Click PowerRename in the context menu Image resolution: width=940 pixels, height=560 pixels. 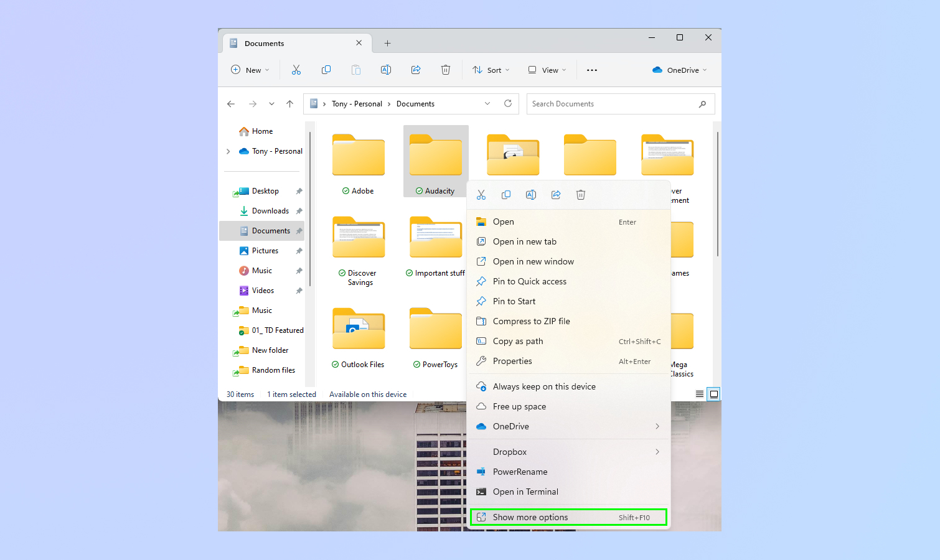(x=569, y=472)
